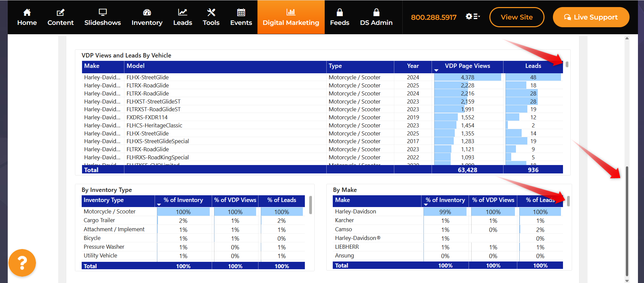Open the Inventory menu
644x283 pixels.
pos(147,23)
